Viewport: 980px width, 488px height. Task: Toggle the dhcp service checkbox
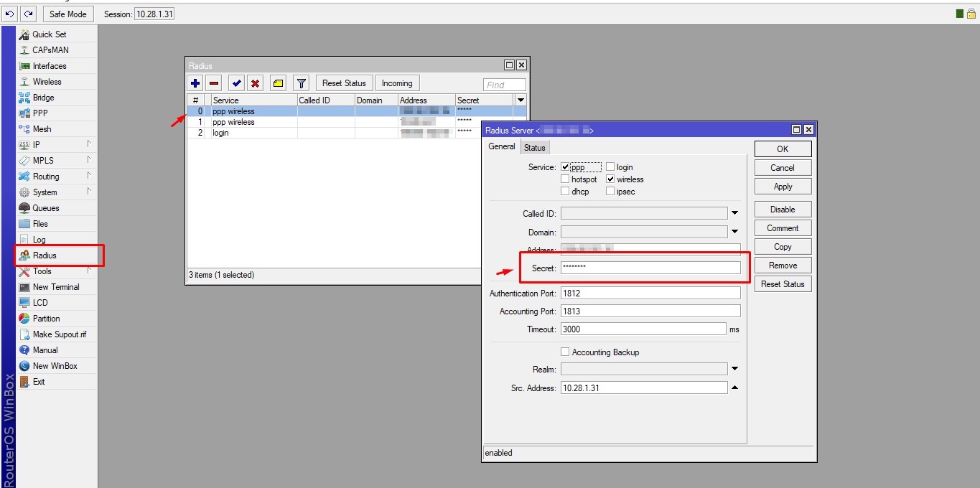point(565,192)
